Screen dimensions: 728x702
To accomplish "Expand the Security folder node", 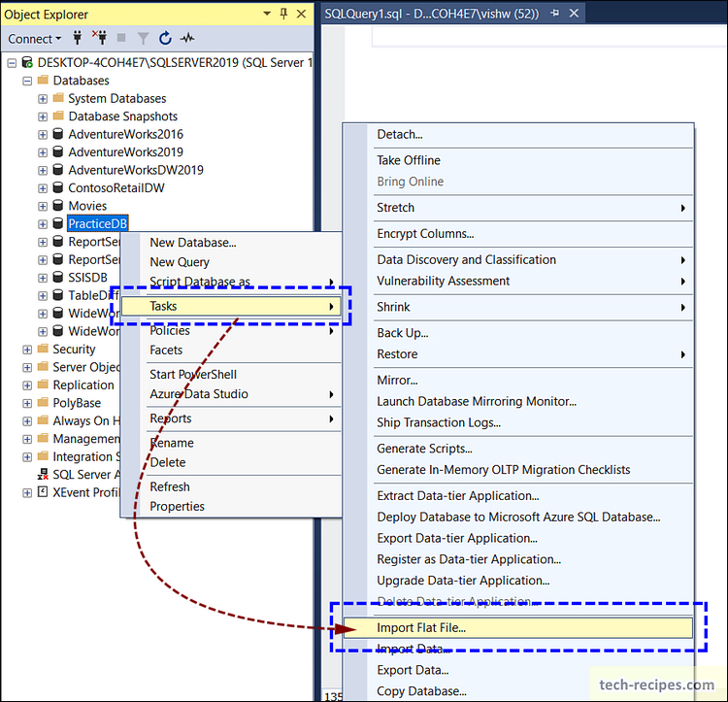I will pyautogui.click(x=27, y=350).
